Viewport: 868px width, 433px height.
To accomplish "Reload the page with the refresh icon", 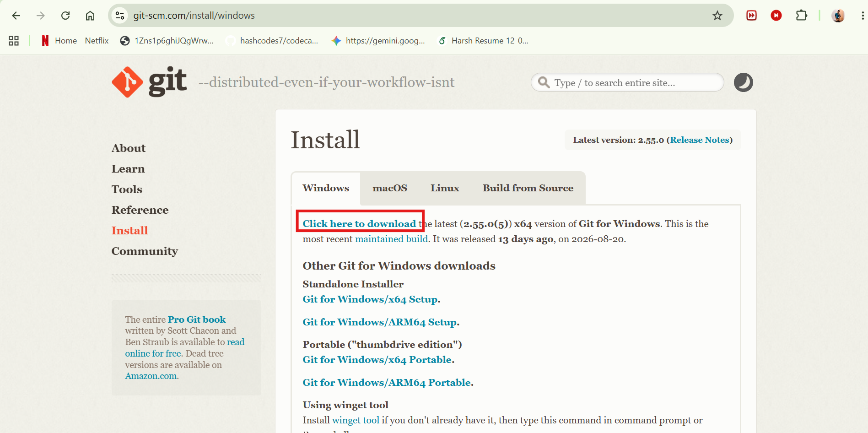I will (65, 16).
